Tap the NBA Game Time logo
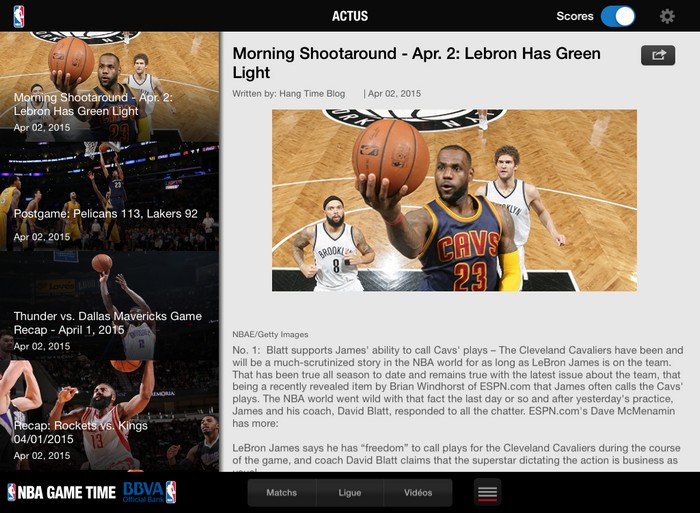Image resolution: width=700 pixels, height=513 pixels. pyautogui.click(x=62, y=492)
